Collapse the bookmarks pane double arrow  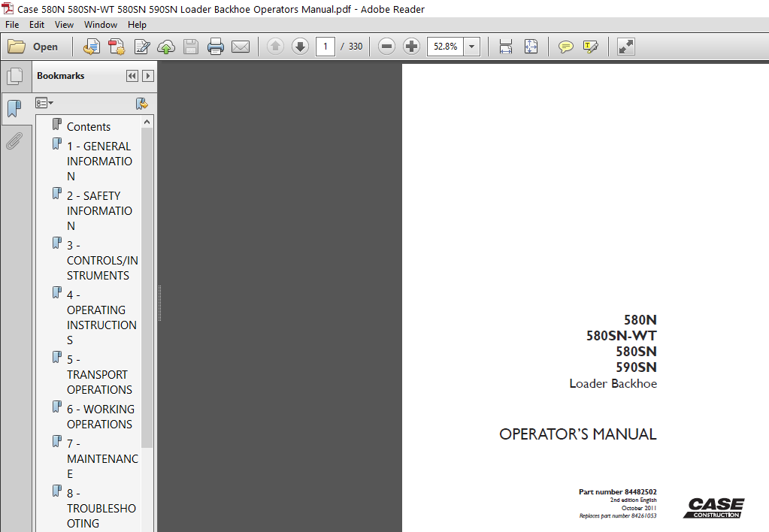132,76
